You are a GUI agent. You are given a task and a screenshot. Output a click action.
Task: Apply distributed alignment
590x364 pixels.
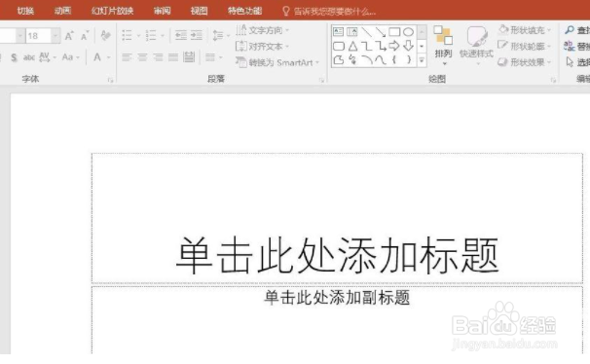[x=189, y=57]
